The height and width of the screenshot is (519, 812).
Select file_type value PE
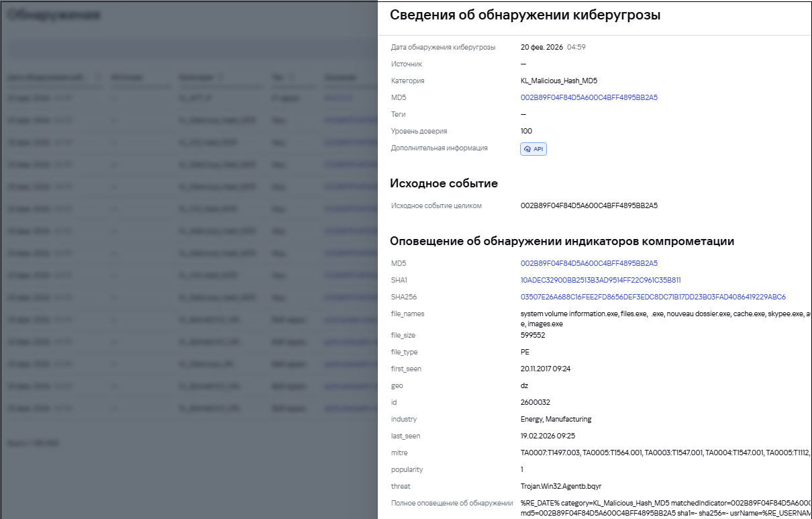(525, 352)
